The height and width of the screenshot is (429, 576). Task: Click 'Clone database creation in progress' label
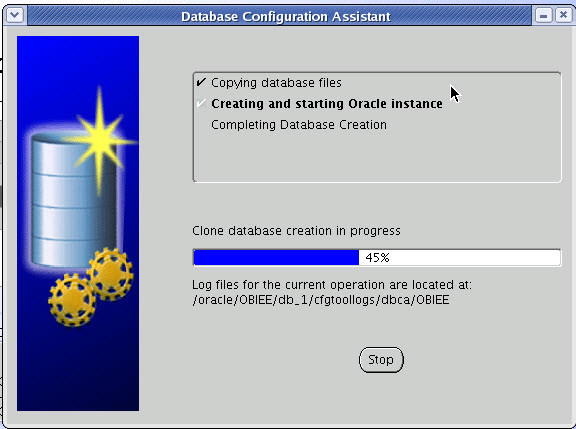point(296,231)
